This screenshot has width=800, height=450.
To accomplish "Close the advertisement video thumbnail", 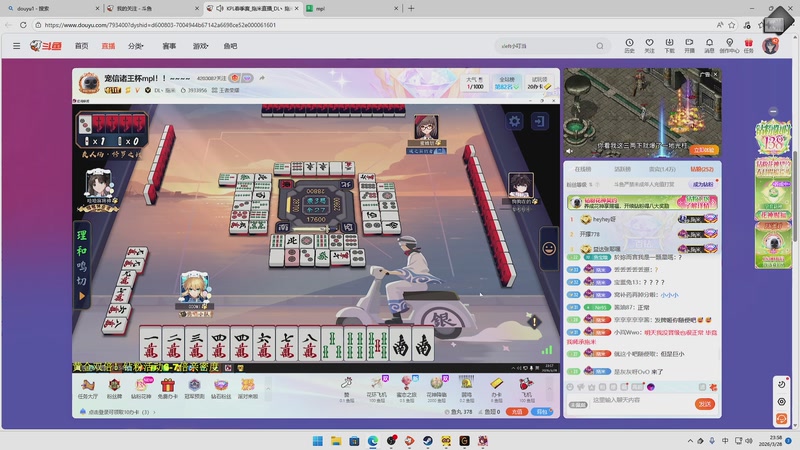I will click(x=715, y=74).
